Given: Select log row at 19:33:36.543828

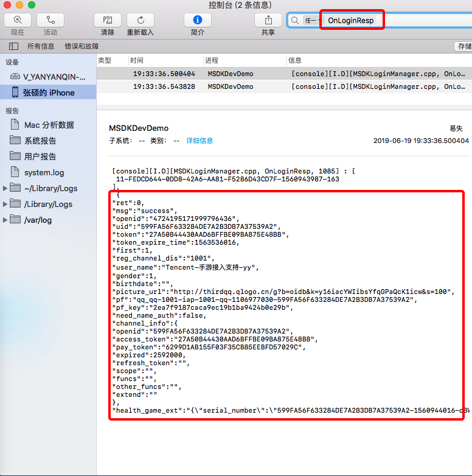Looking at the screenshot, I should tap(284, 86).
